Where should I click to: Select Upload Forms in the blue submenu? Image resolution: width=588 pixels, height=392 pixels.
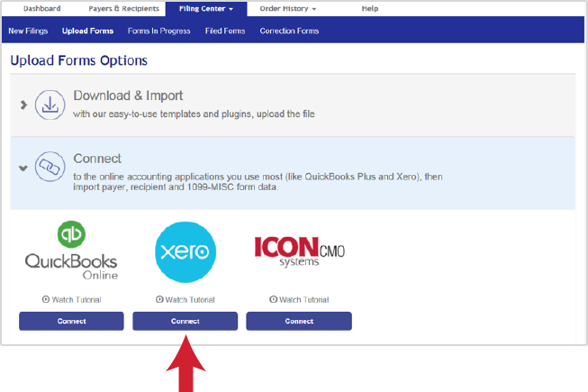pyautogui.click(x=87, y=31)
